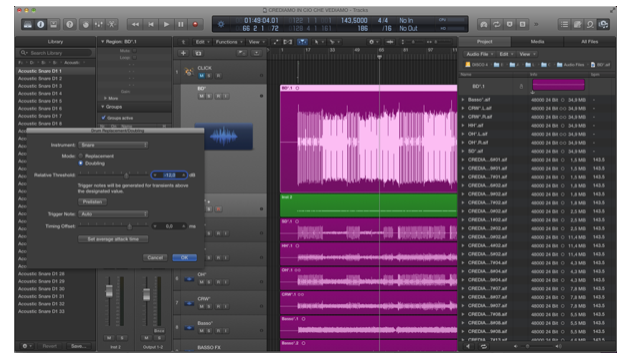
Task: Click the Prelisten button
Action: [x=92, y=202]
